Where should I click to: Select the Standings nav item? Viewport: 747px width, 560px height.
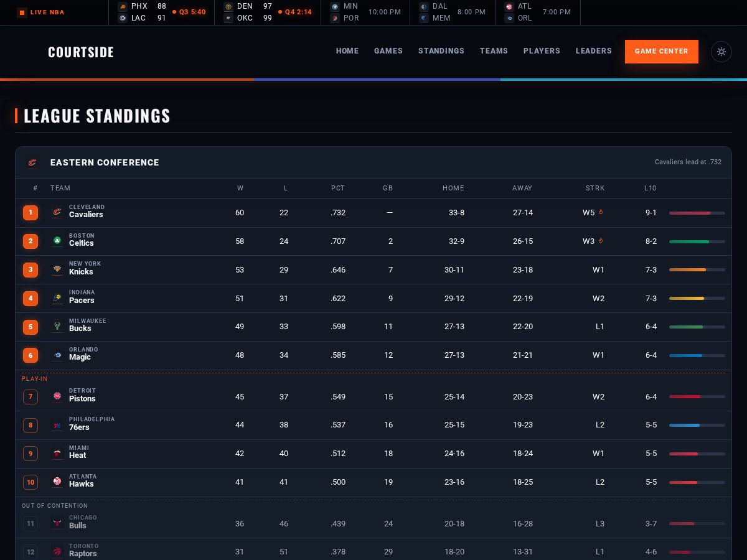[x=441, y=51]
